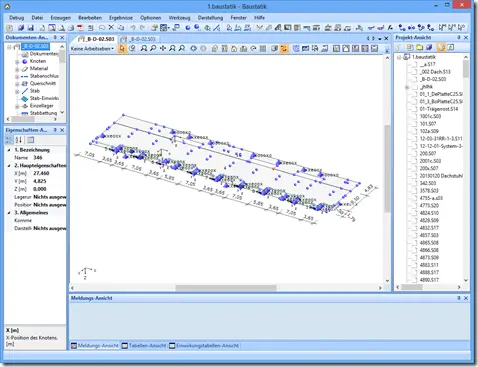The width and height of the screenshot is (478, 367).
Task: Open 01-Trägerrost.S14 in project tree
Action: [439, 109]
